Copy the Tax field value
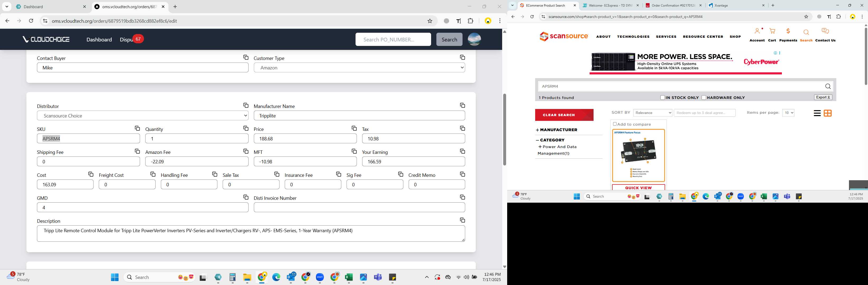 (462, 128)
